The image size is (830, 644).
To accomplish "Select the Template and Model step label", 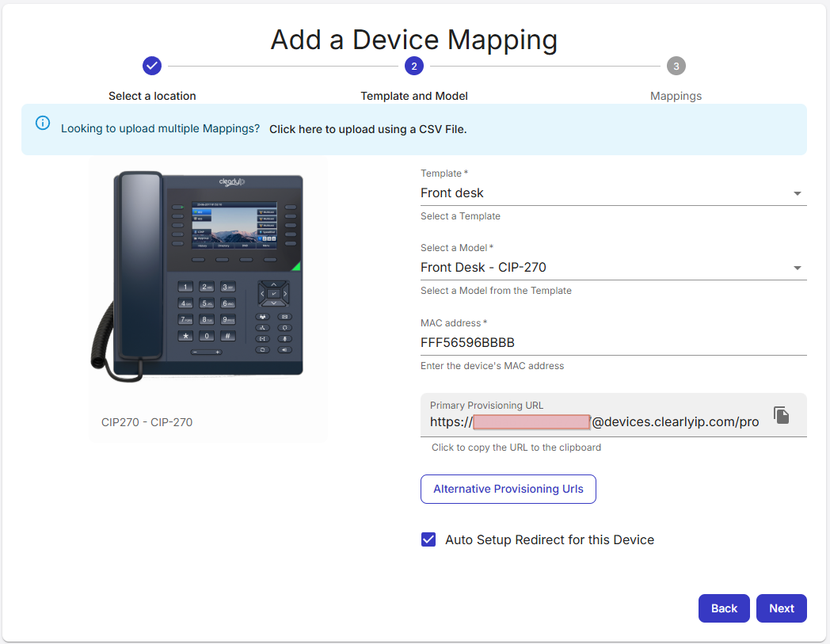I will click(414, 96).
